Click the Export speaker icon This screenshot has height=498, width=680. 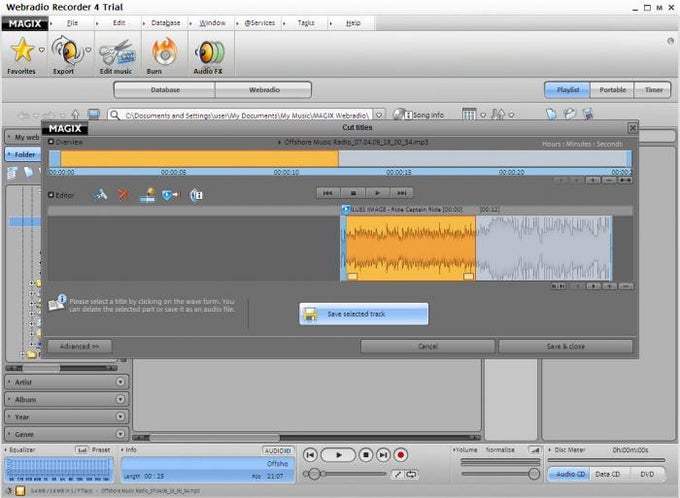point(66,51)
